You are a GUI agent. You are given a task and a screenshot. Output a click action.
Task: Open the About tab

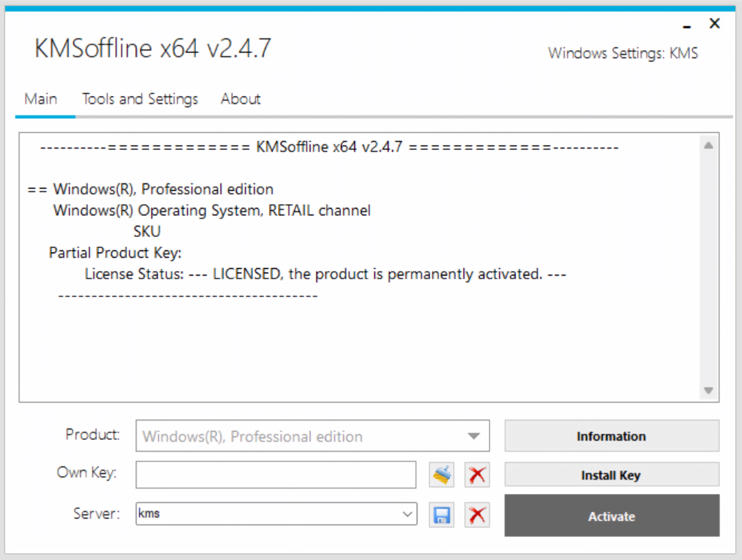click(x=240, y=99)
